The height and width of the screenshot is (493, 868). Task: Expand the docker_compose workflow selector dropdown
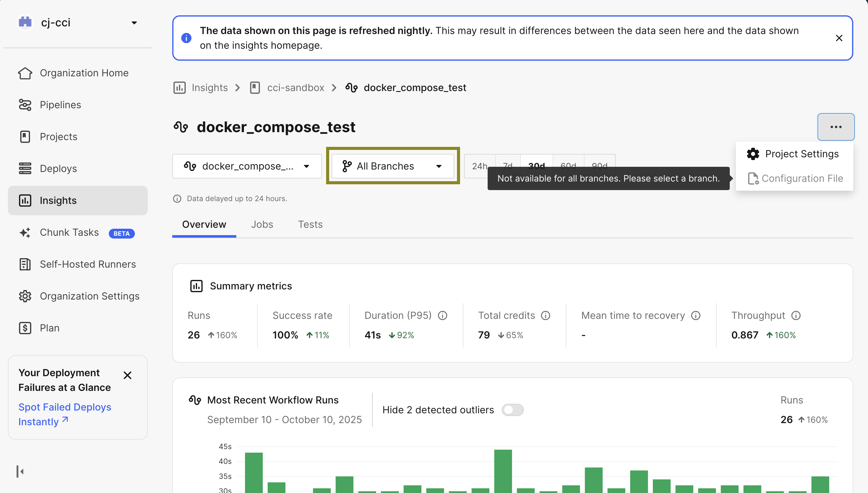(x=247, y=166)
